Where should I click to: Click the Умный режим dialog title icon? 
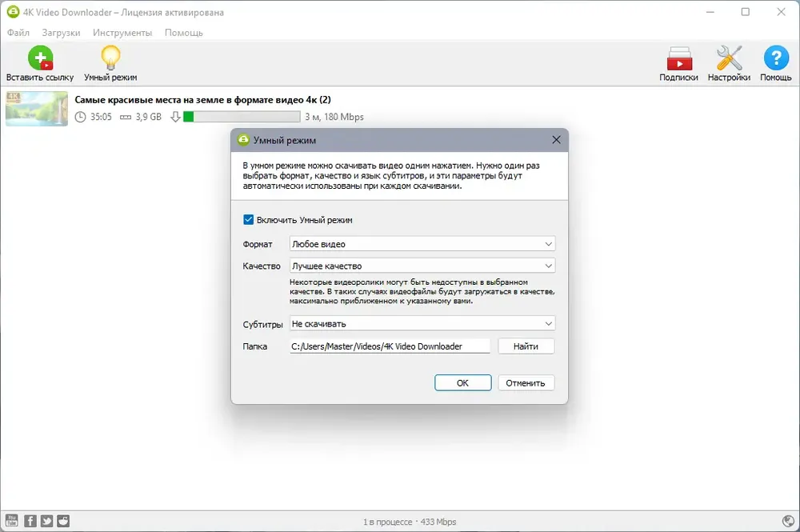tap(243, 140)
